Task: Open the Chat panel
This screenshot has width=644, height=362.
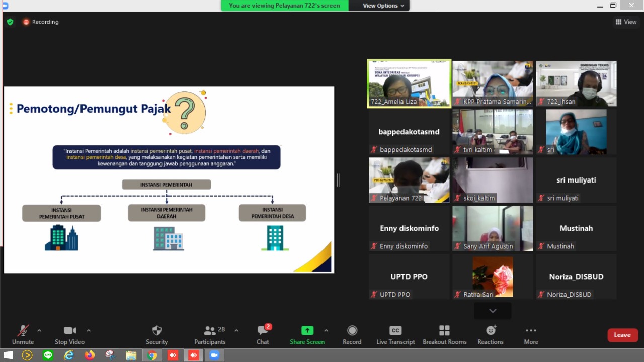Action: click(263, 334)
